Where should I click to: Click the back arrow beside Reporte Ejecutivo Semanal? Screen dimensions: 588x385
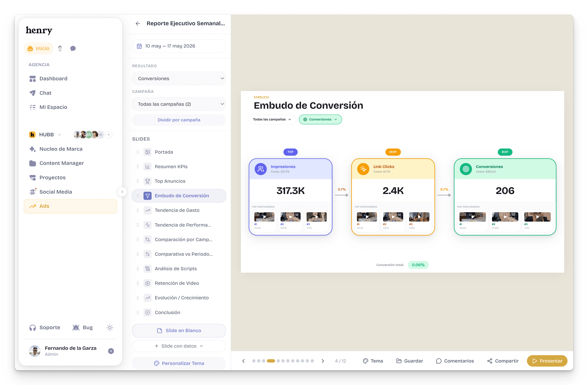138,23
